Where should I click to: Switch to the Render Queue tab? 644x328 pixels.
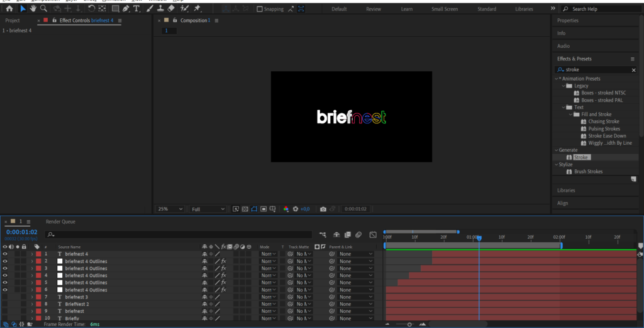click(60, 222)
